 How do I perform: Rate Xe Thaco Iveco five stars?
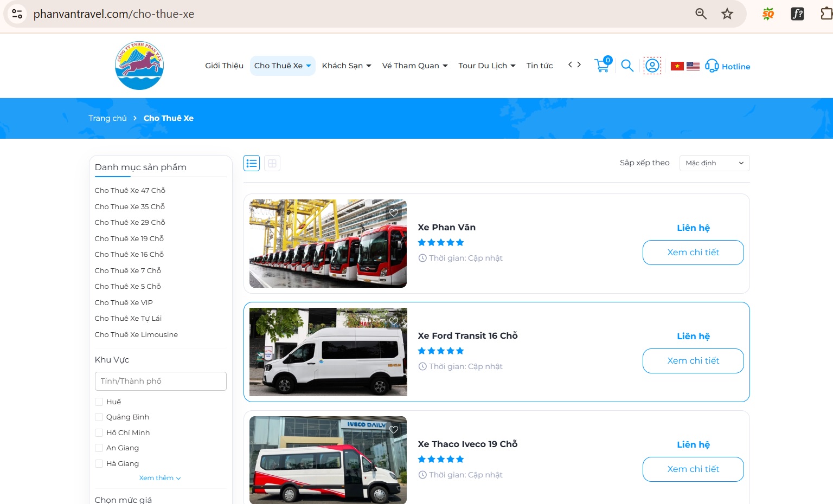459,459
